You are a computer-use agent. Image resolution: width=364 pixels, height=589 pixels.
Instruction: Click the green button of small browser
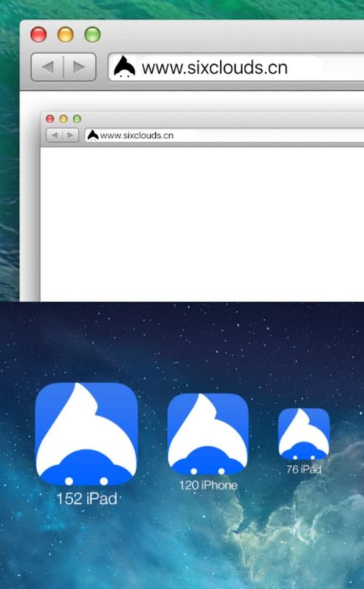(77, 119)
